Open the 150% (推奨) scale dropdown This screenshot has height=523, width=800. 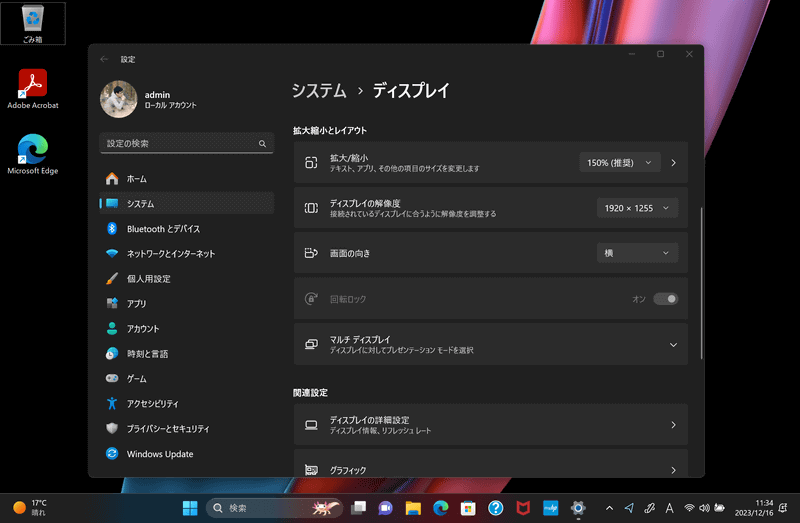tap(619, 163)
